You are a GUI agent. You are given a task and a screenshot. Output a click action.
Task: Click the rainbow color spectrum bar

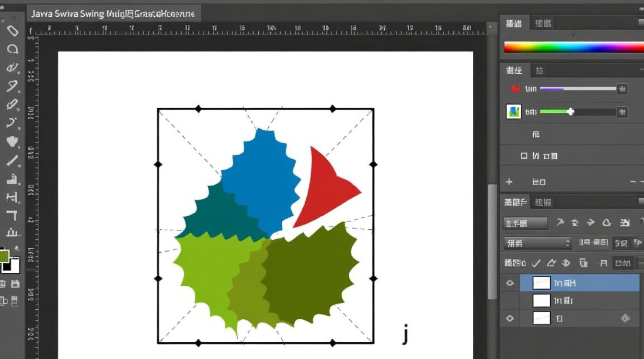coord(574,47)
